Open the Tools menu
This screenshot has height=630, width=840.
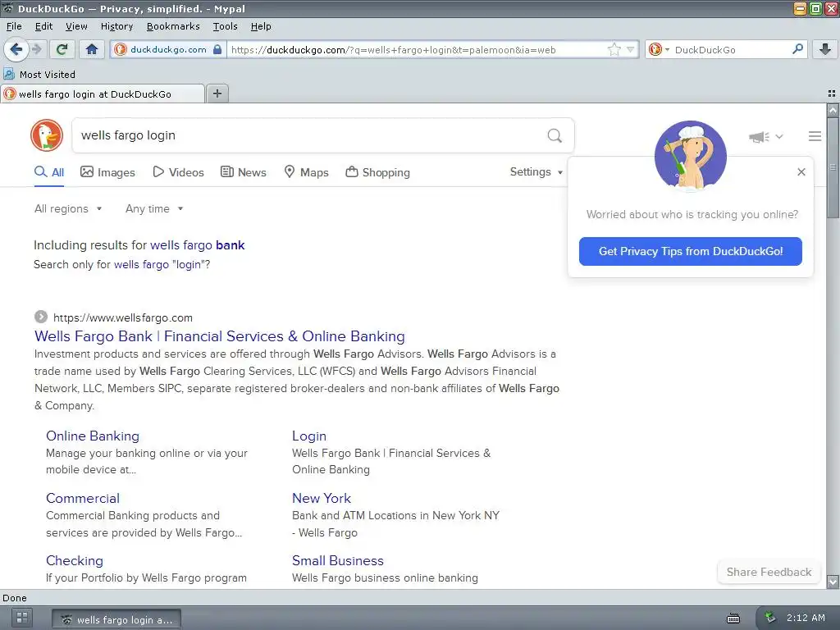tap(225, 26)
